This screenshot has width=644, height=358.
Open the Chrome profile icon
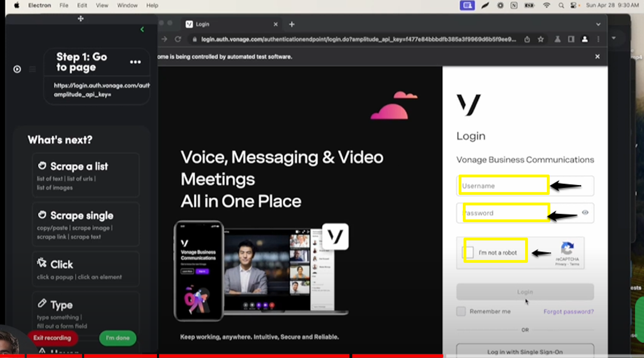pos(585,39)
